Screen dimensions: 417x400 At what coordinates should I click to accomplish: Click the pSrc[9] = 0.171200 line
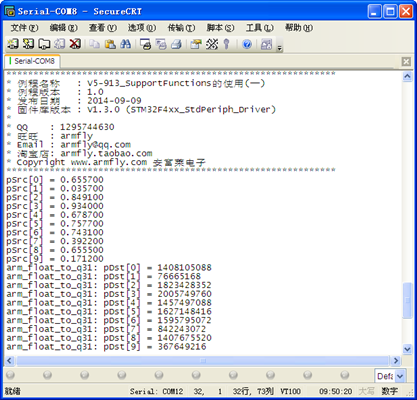tap(55, 259)
